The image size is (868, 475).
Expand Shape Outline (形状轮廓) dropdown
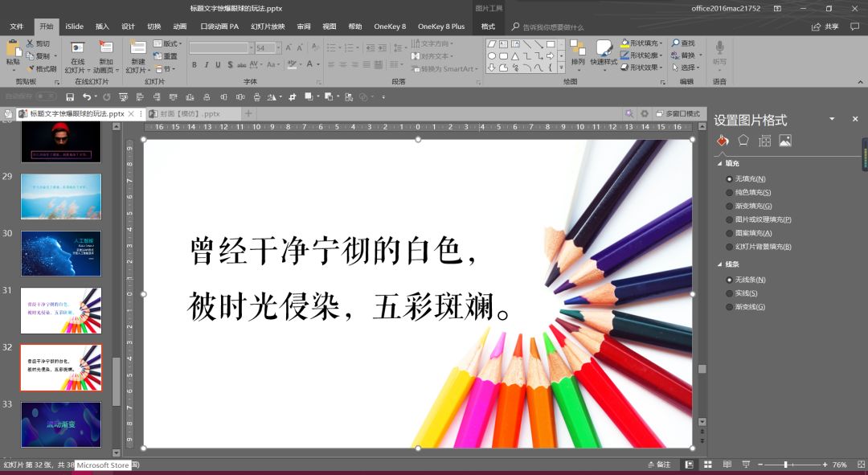click(661, 55)
